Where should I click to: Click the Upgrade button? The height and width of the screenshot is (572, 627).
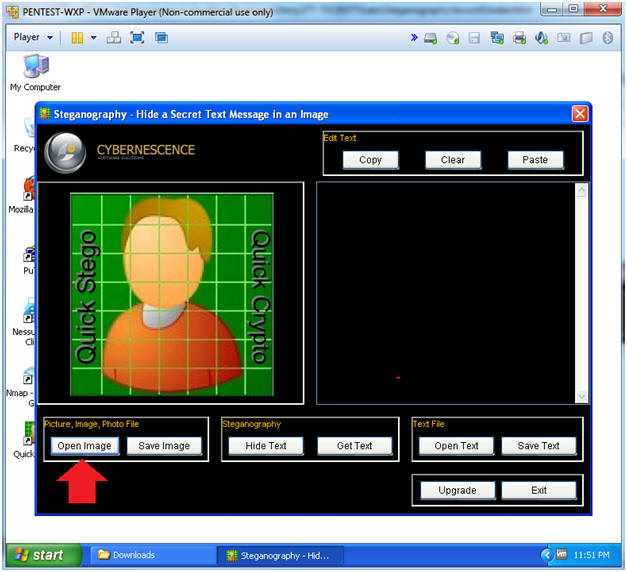(x=457, y=490)
